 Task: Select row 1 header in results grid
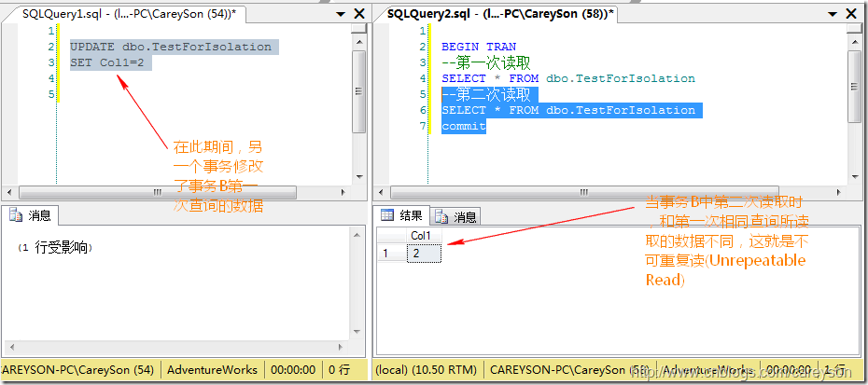pyautogui.click(x=385, y=253)
